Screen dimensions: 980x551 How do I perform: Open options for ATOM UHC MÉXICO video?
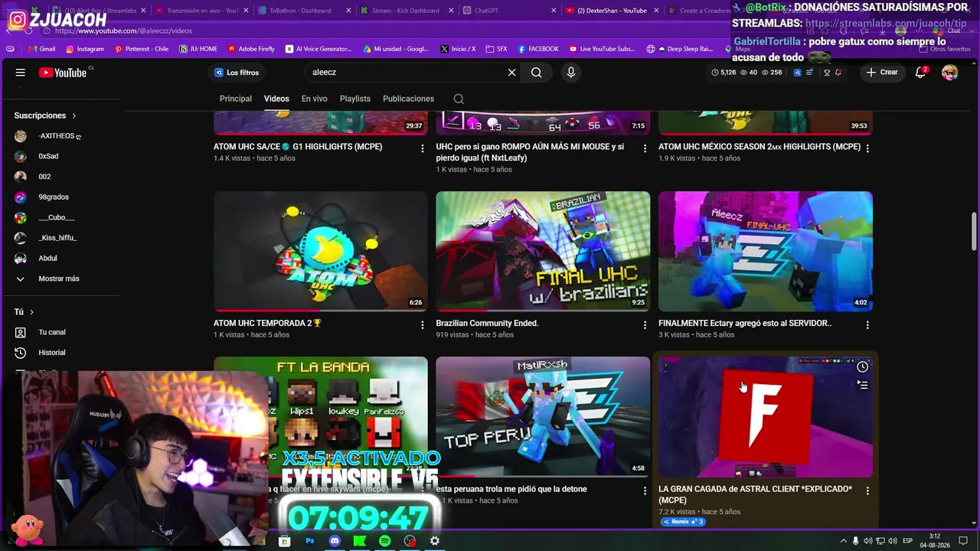[x=867, y=148]
